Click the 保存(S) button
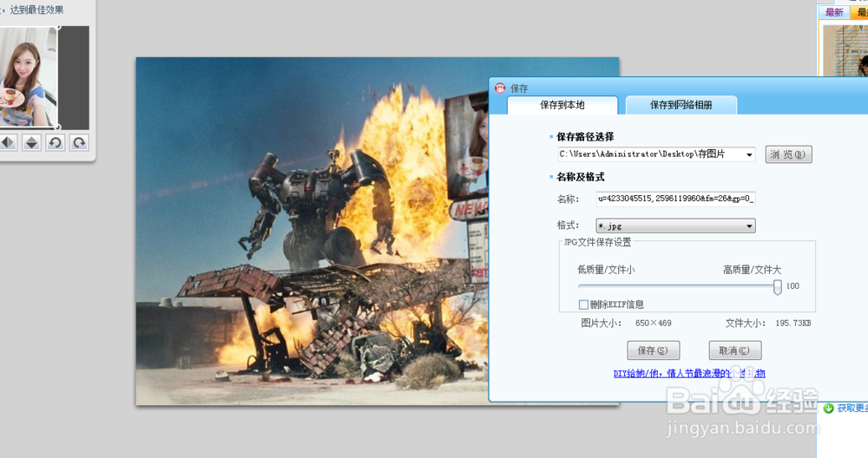 (654, 350)
